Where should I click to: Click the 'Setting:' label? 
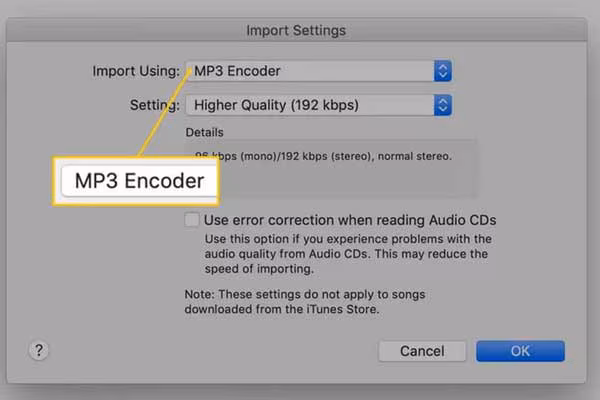click(154, 105)
